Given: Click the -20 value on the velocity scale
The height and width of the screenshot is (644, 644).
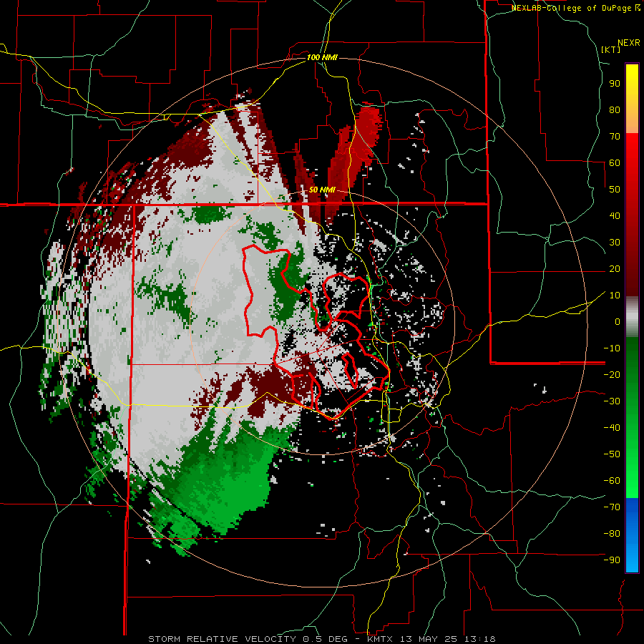Looking at the screenshot, I should tap(612, 374).
